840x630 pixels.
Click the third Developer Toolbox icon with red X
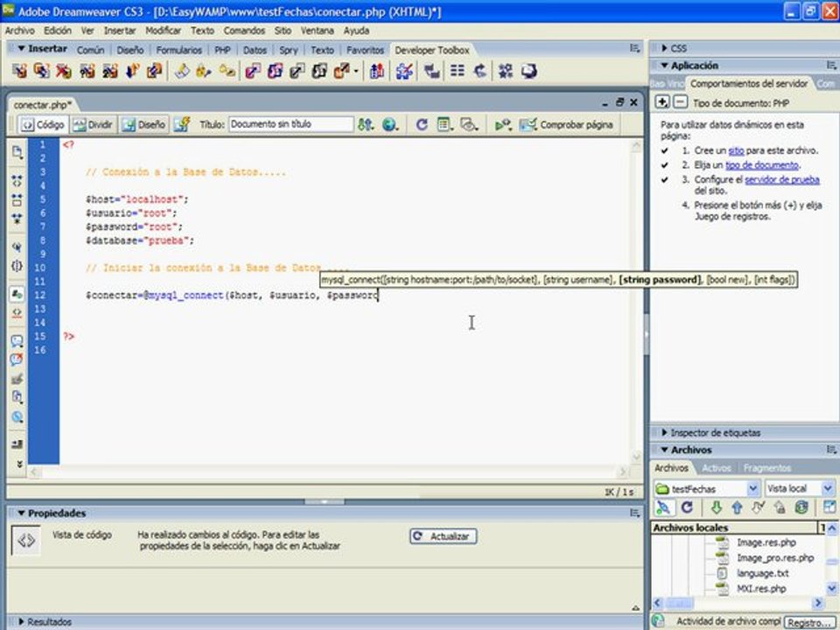pos(64,71)
